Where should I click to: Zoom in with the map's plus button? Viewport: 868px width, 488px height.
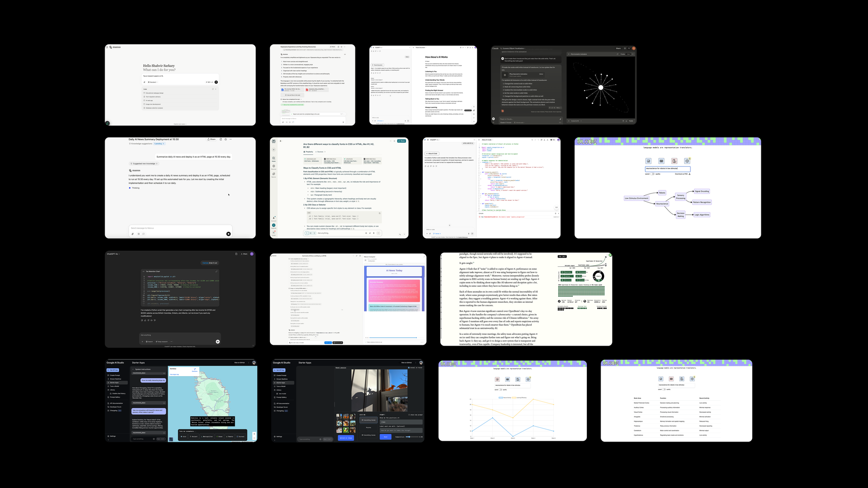[x=254, y=434]
